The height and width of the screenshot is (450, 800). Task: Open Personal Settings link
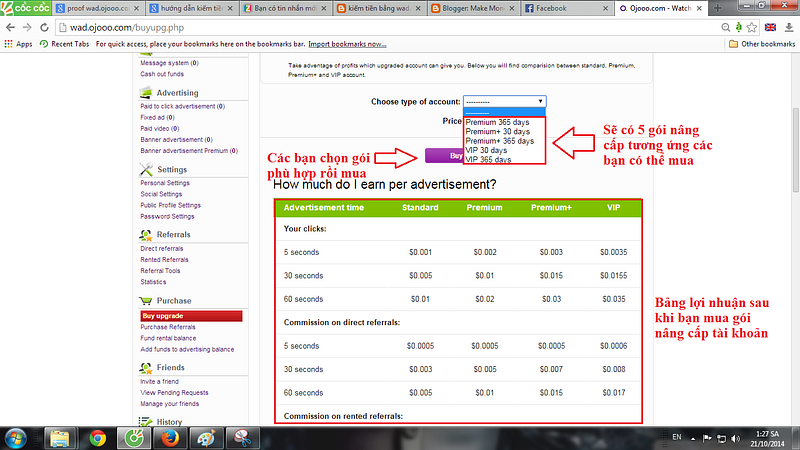pos(165,183)
